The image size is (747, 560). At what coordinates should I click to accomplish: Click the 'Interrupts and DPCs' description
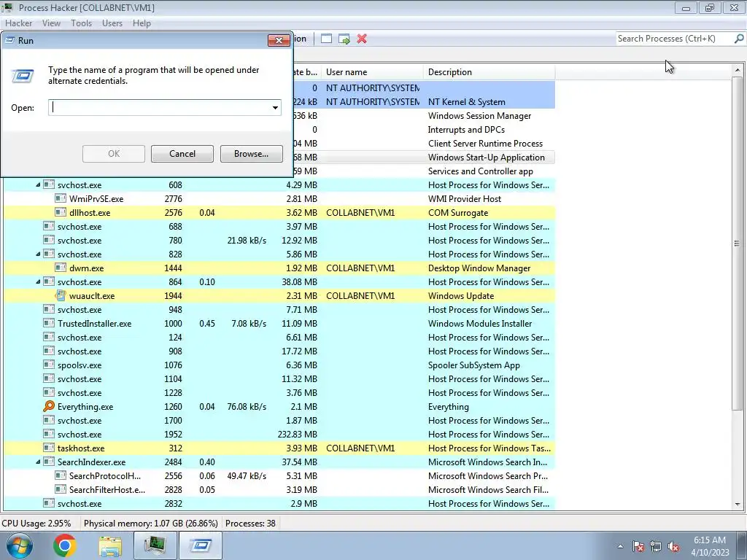[x=466, y=130]
